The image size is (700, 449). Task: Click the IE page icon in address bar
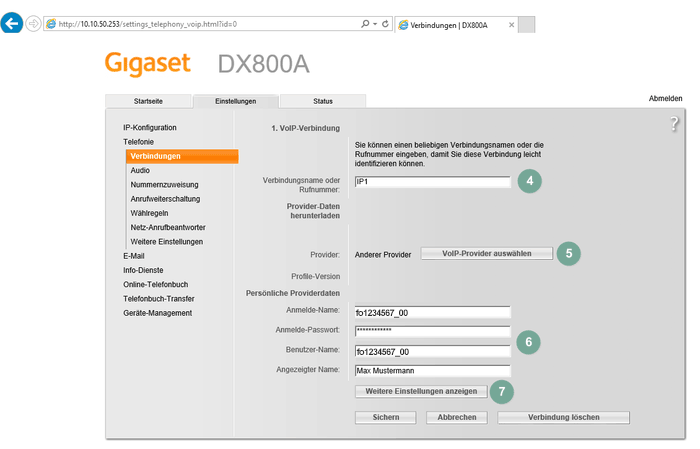51,24
